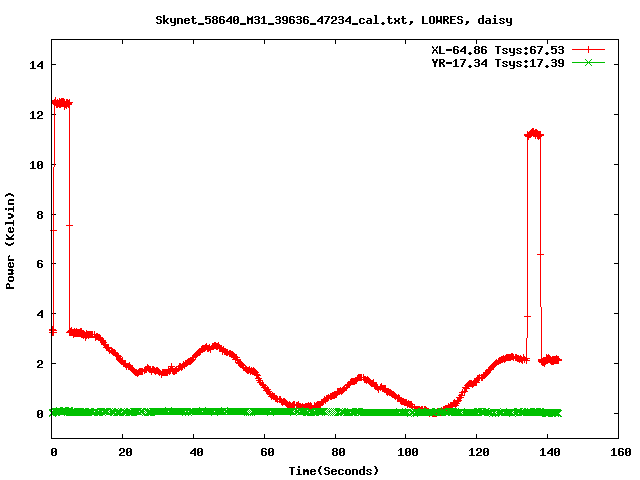Viewport: 640px width, 480px height.
Task: Click x-axis tick label 140
Action: pos(550,452)
